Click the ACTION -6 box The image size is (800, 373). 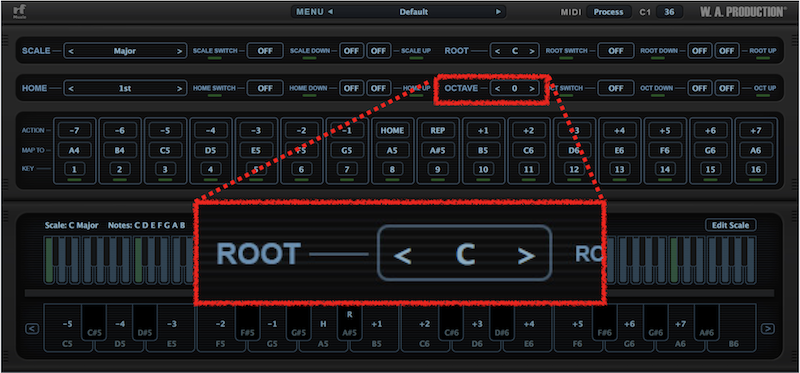click(120, 130)
